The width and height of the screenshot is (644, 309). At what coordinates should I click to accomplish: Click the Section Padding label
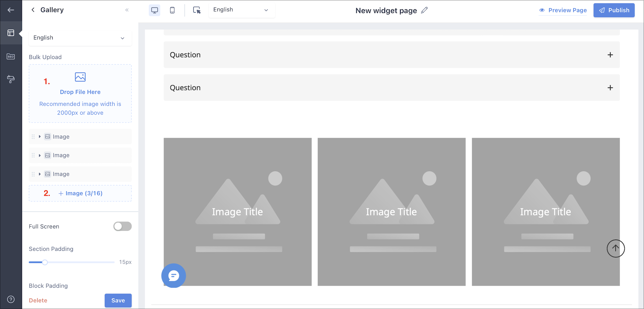click(51, 249)
